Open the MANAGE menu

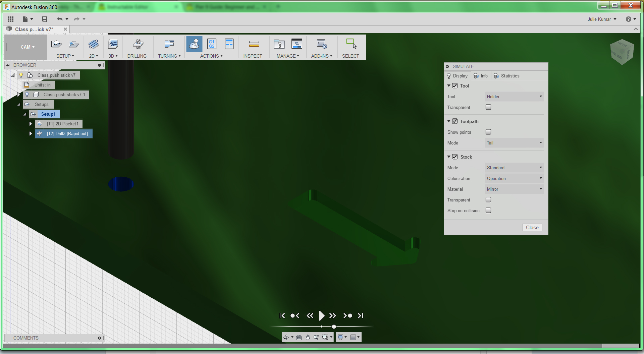[288, 56]
